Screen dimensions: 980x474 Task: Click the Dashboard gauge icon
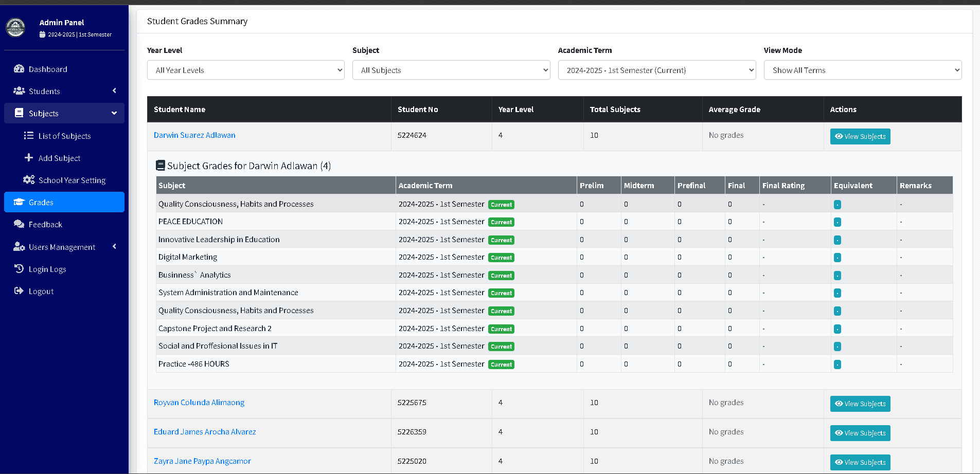coord(19,69)
